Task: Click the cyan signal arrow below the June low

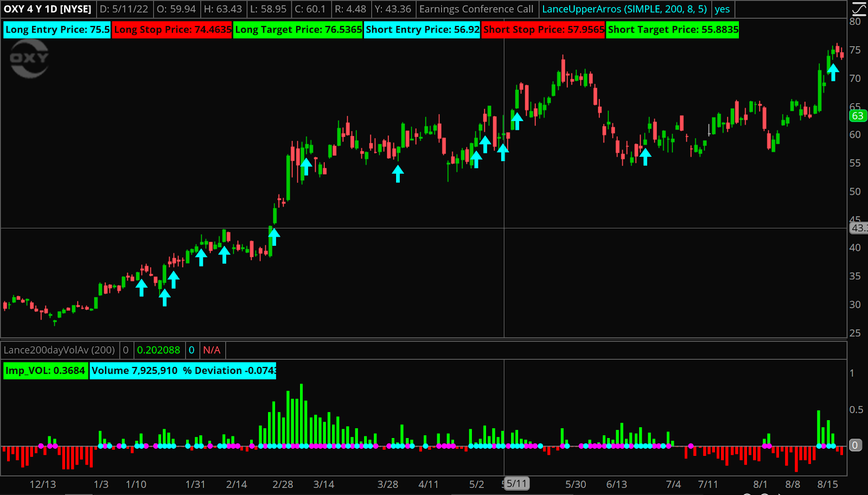Action: click(x=645, y=157)
